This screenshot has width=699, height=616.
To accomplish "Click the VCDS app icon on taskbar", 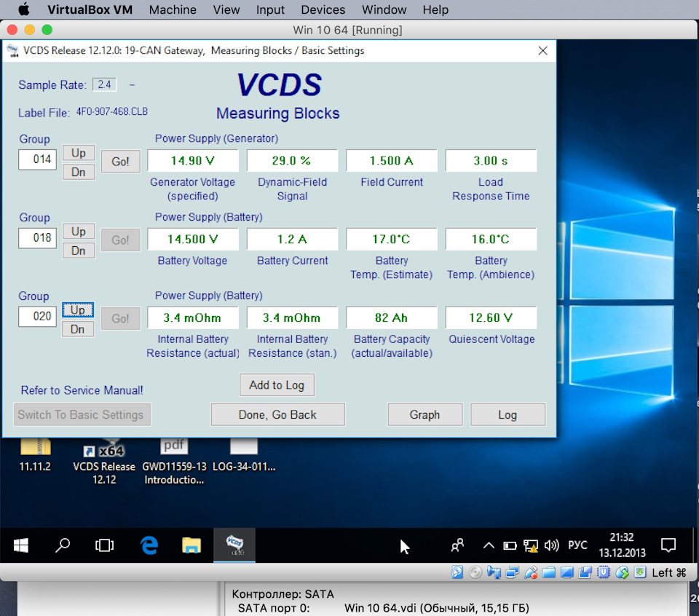I will coord(234,545).
